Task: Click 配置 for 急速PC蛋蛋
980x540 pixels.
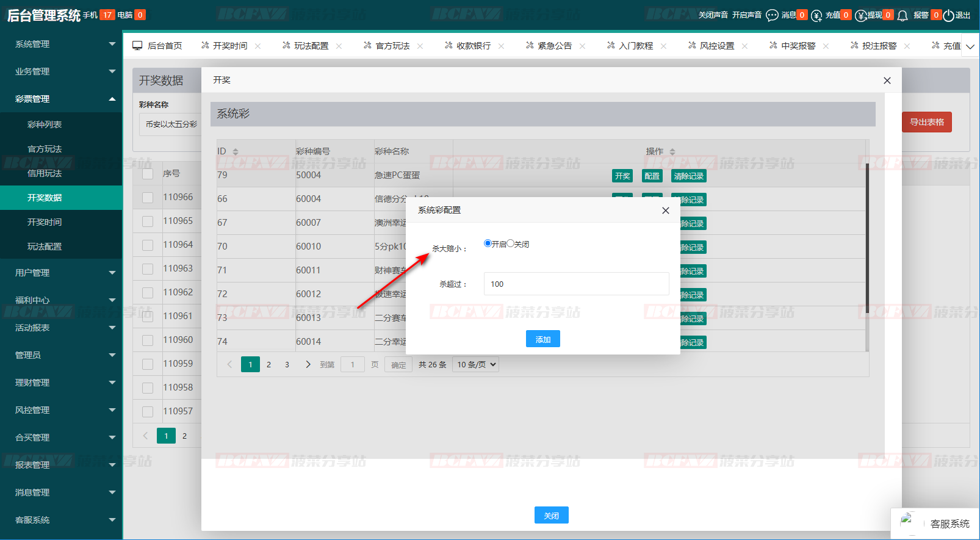Action: click(x=652, y=176)
